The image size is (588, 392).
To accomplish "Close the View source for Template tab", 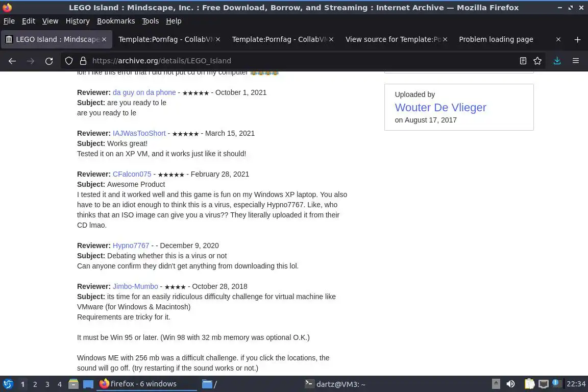I will coord(445,39).
